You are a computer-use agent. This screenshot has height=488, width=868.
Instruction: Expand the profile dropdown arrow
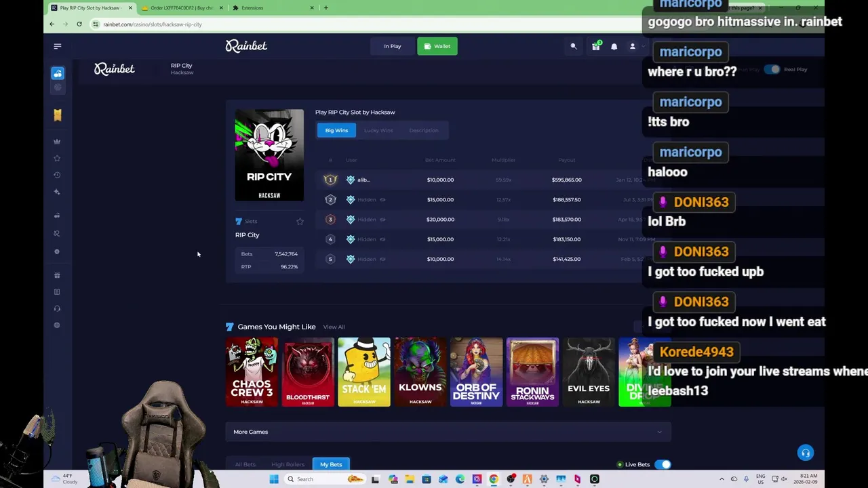643,46
